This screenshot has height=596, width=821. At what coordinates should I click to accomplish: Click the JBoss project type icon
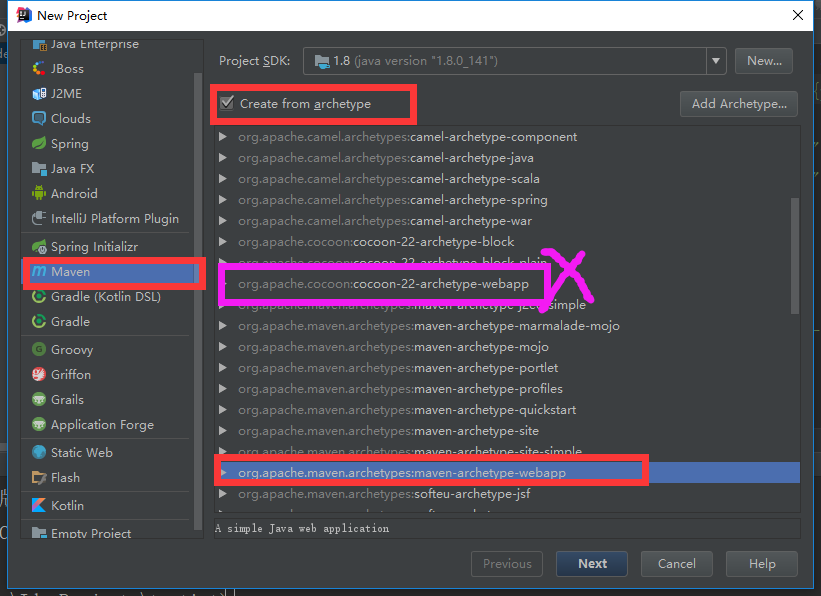[39, 69]
